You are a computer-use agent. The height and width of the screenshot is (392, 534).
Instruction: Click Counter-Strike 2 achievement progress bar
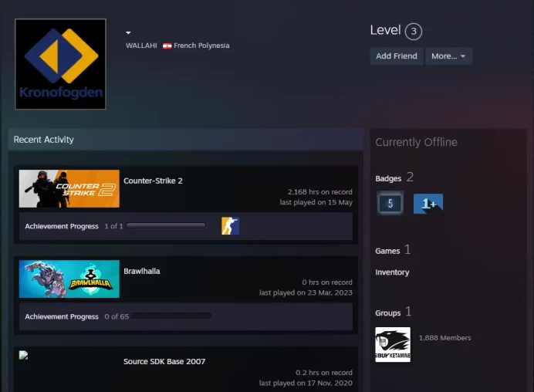[166, 226]
